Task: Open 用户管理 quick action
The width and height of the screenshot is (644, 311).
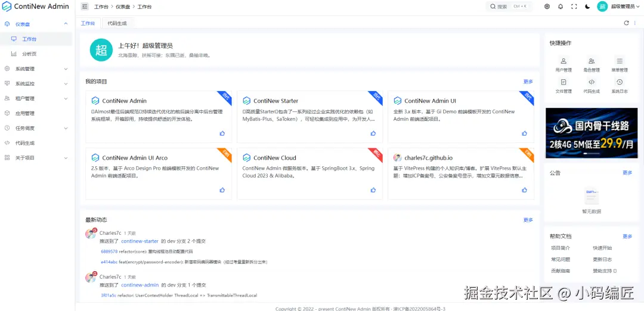Action: coord(563,65)
